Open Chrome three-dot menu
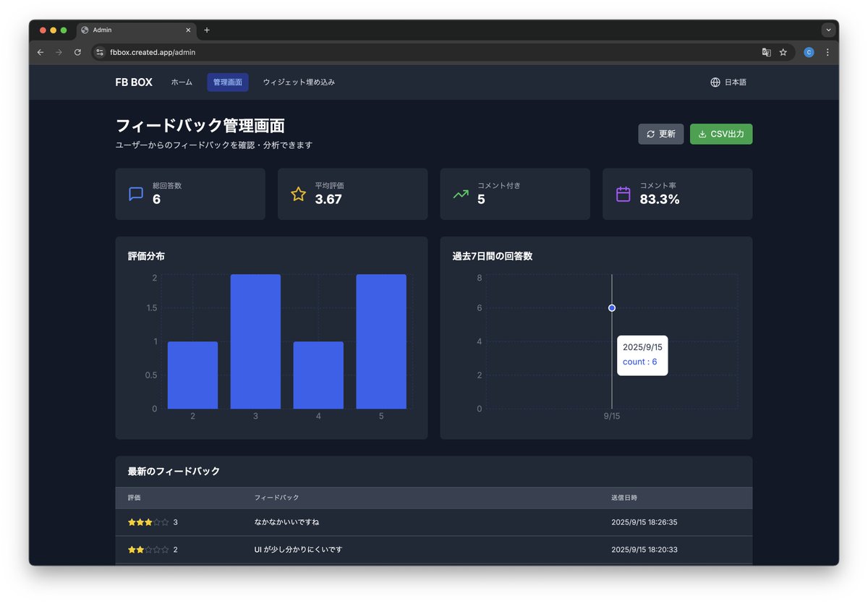This screenshot has width=868, height=604. tap(827, 52)
